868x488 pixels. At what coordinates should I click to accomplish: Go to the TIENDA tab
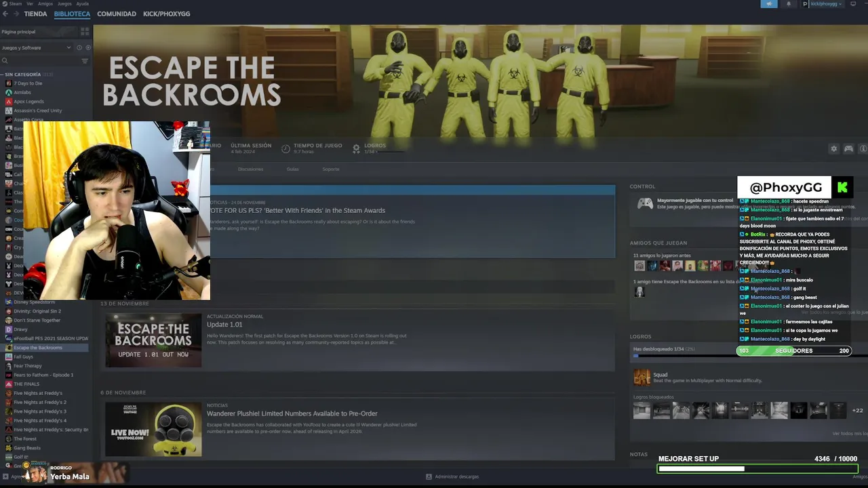point(35,14)
